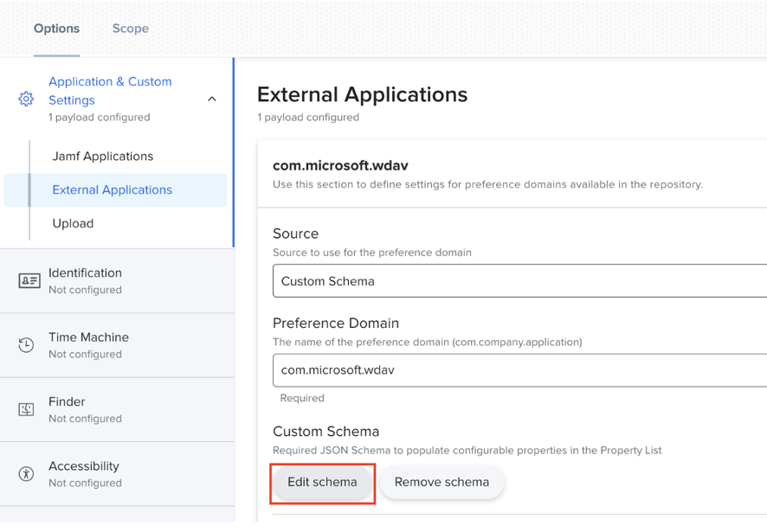Open the Source dropdown showing Custom Schema
This screenshot has width=767, height=532.
519,281
